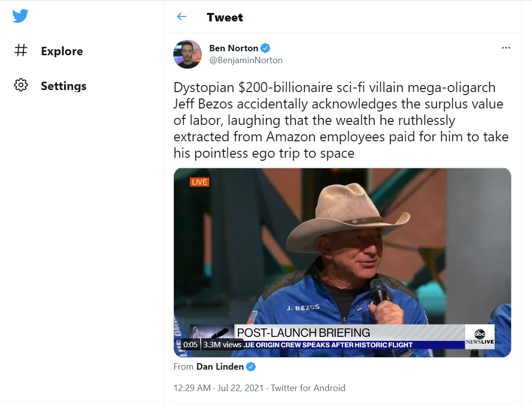Open the Explore menu label
The width and height of the screenshot is (532, 405).
(x=62, y=51)
